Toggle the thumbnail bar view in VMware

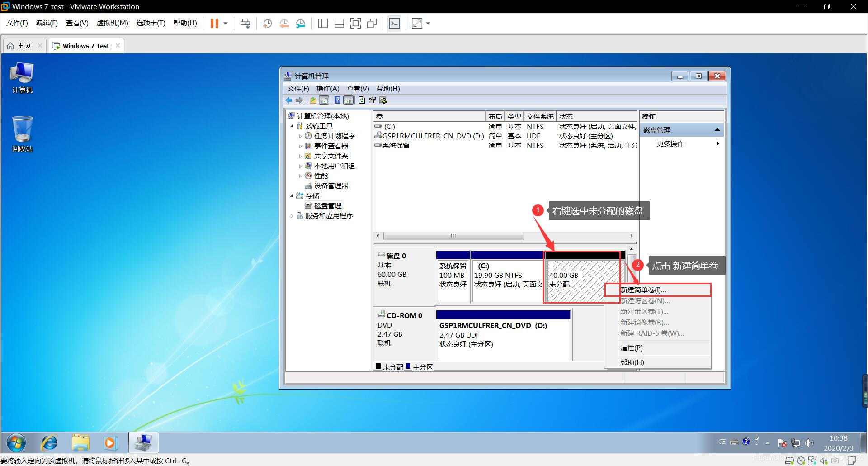pos(339,23)
